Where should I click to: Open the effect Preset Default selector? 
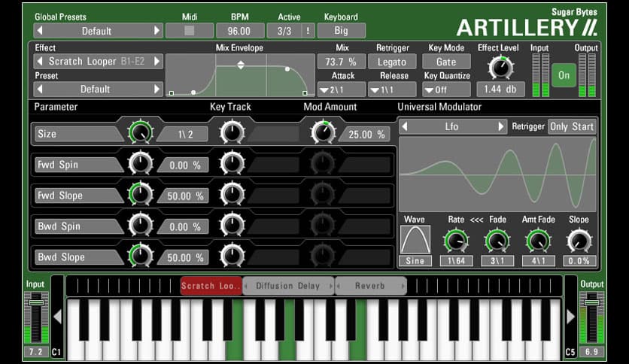coord(98,89)
